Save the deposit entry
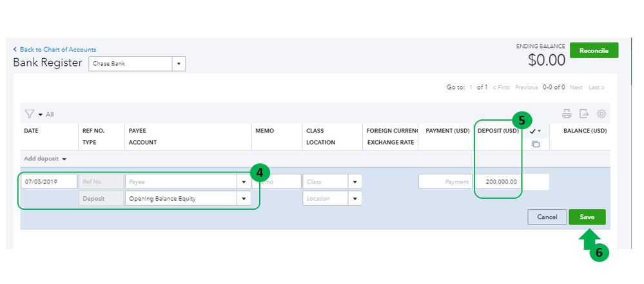The width and height of the screenshot is (644, 284). coord(587,217)
